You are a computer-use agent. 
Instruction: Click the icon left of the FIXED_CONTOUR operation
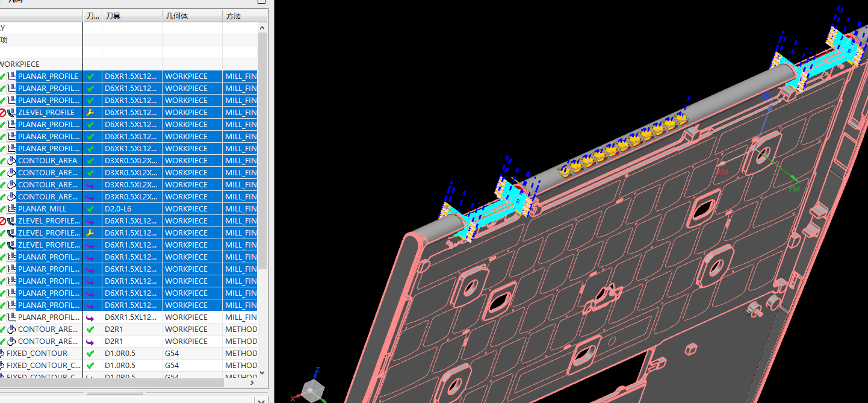(x=2, y=354)
